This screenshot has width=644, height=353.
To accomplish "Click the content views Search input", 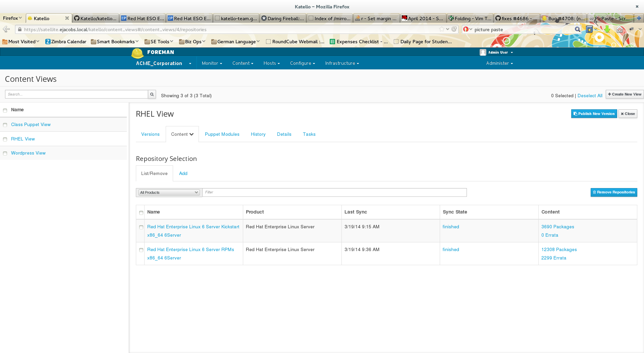I will coord(76,94).
